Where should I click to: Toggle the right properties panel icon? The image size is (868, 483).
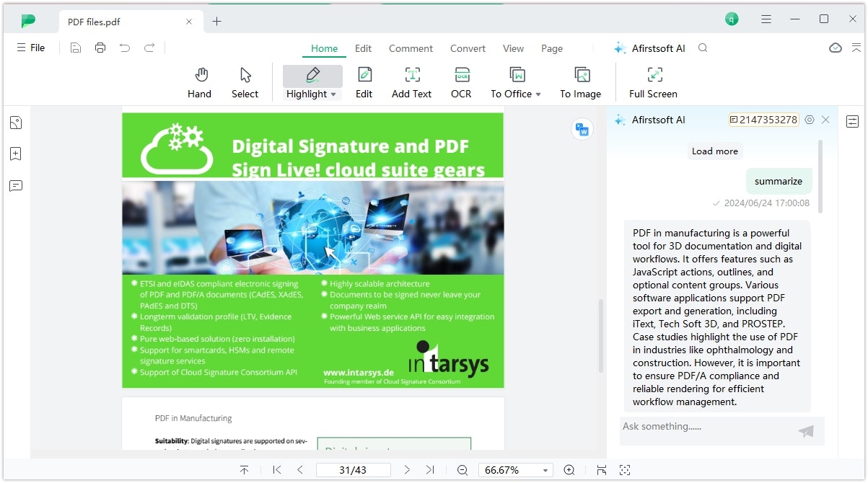[853, 121]
